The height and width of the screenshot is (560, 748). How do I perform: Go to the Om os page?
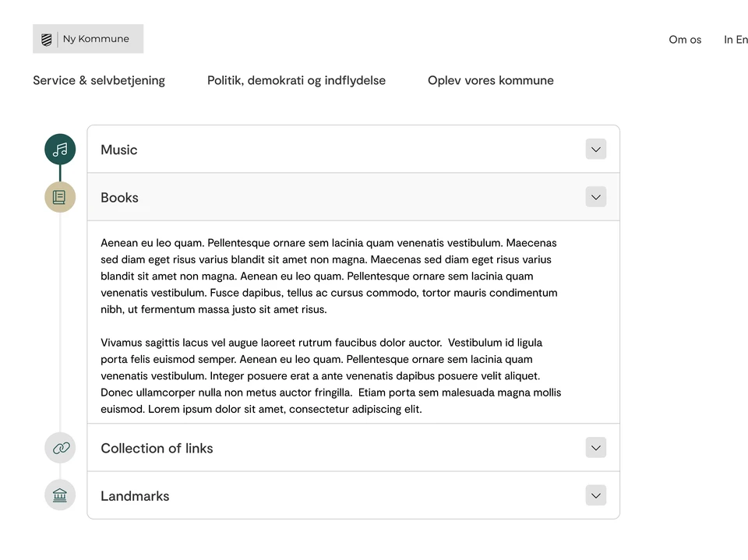[685, 40]
